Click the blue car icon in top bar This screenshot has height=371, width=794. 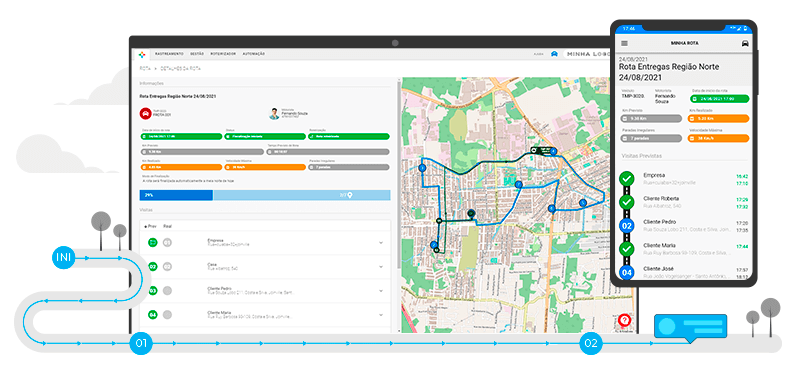pyautogui.click(x=554, y=54)
